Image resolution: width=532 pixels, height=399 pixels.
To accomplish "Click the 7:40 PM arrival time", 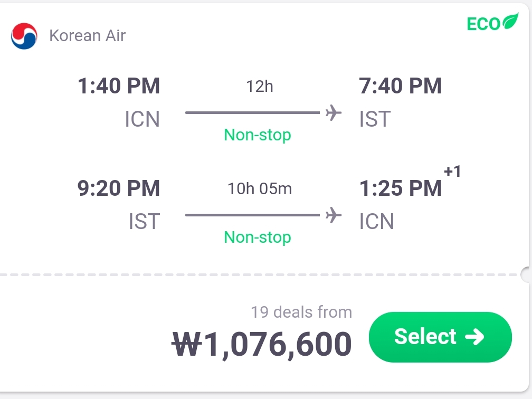I will (401, 86).
